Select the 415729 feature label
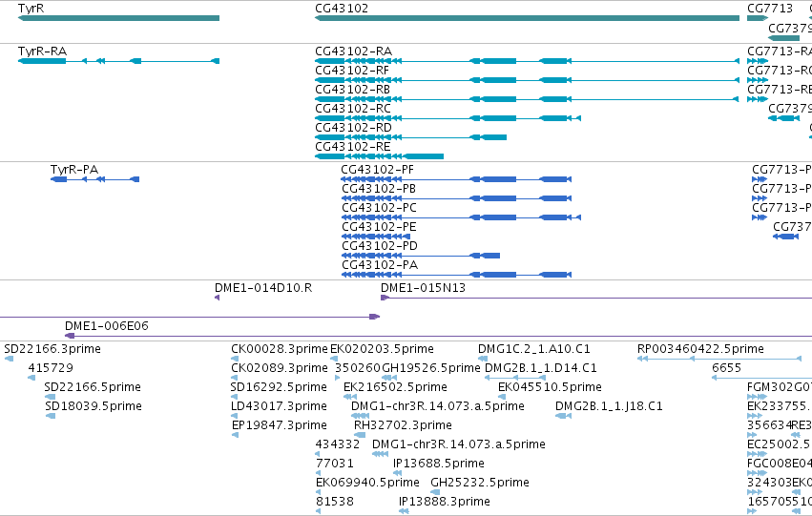 [x=51, y=368]
